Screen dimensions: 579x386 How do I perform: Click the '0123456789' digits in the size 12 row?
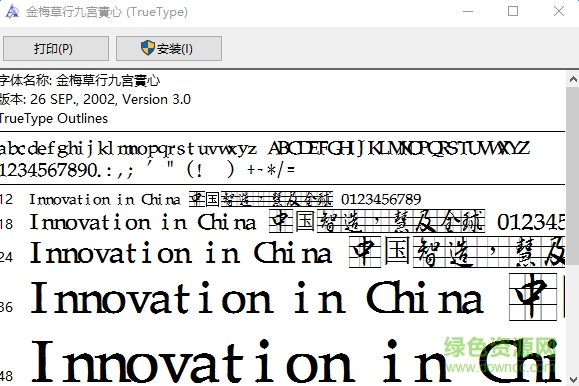pyautogui.click(x=381, y=200)
